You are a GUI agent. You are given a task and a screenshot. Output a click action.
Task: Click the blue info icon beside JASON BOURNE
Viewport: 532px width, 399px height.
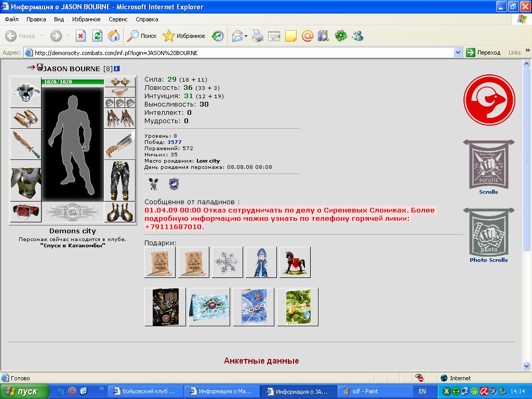116,69
